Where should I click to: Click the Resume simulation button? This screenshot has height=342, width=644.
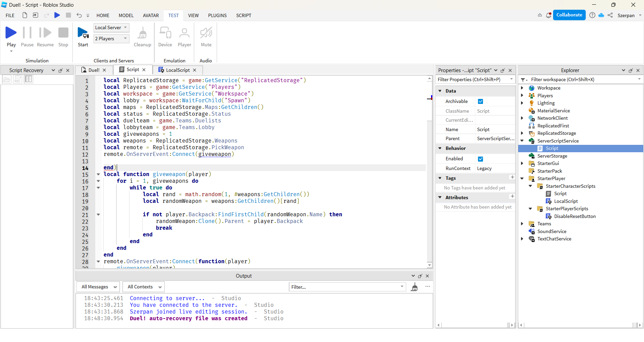click(x=45, y=37)
